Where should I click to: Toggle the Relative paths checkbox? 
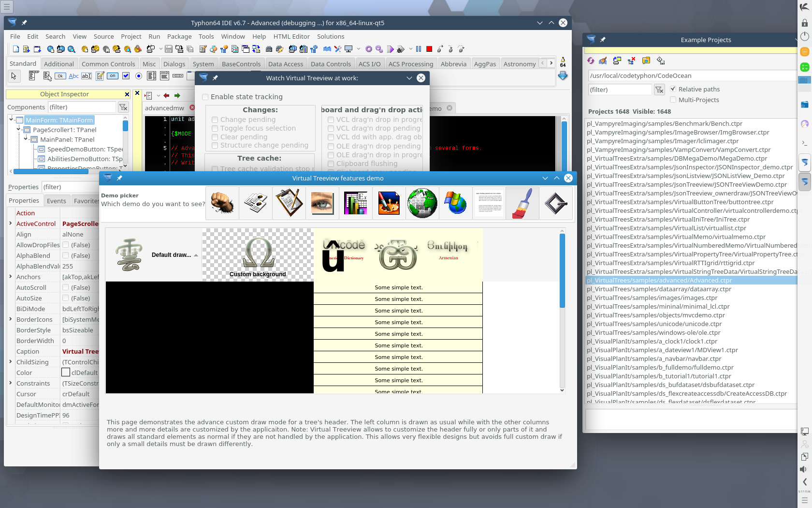tap(673, 89)
